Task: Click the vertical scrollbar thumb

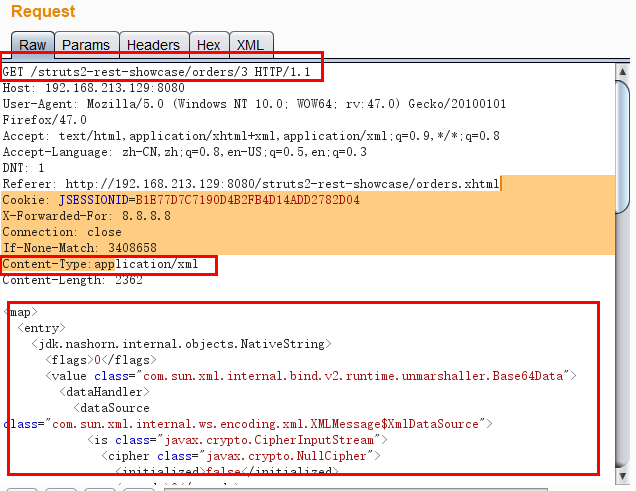Action: tap(622, 147)
